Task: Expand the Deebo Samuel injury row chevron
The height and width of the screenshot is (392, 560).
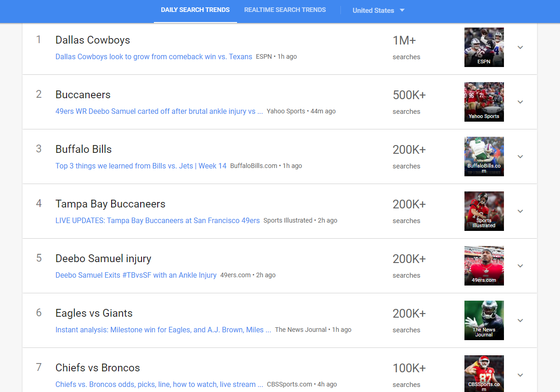Action: tap(520, 266)
